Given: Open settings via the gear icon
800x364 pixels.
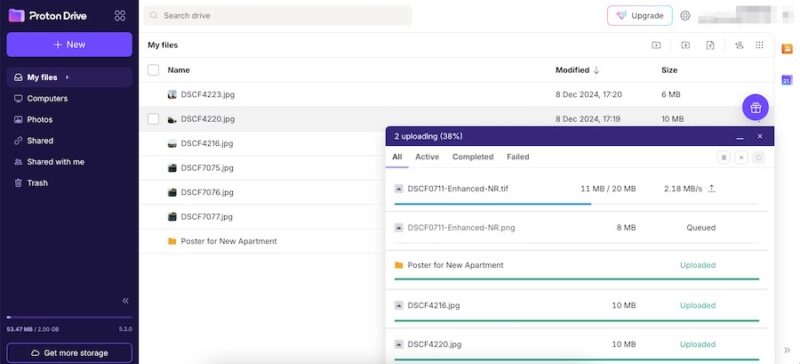Looking at the screenshot, I should pyautogui.click(x=685, y=15).
